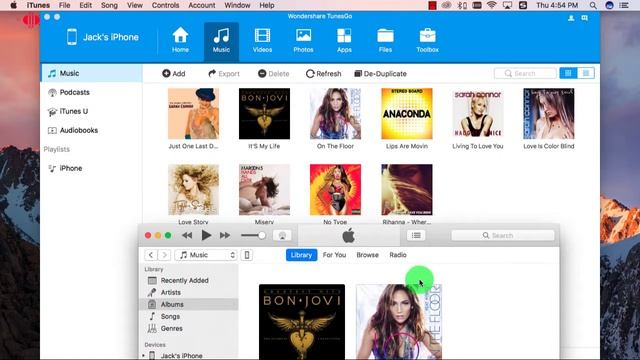The height and width of the screenshot is (360, 640).
Task: Open the Files section in TunesGo
Action: (x=385, y=40)
